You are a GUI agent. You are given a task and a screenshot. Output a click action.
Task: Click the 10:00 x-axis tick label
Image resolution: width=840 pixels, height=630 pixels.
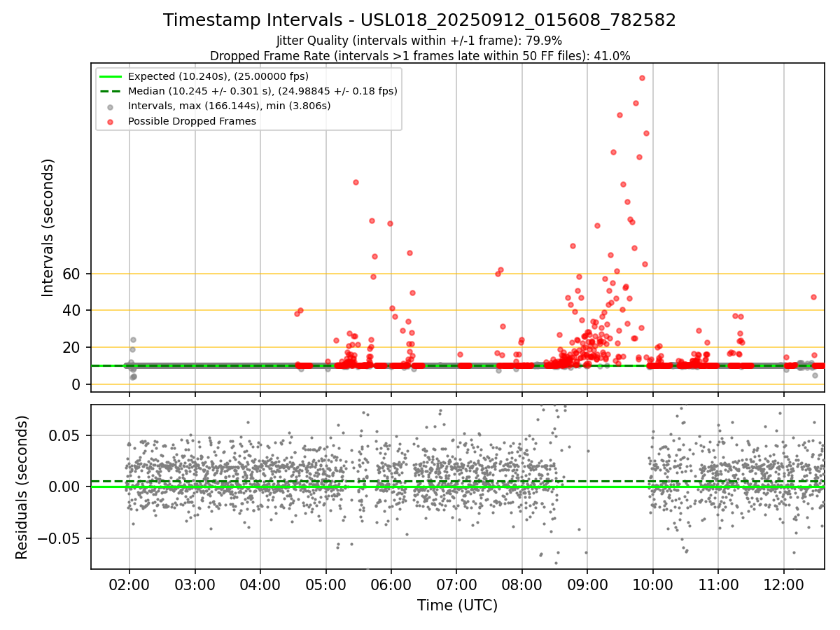click(x=653, y=584)
